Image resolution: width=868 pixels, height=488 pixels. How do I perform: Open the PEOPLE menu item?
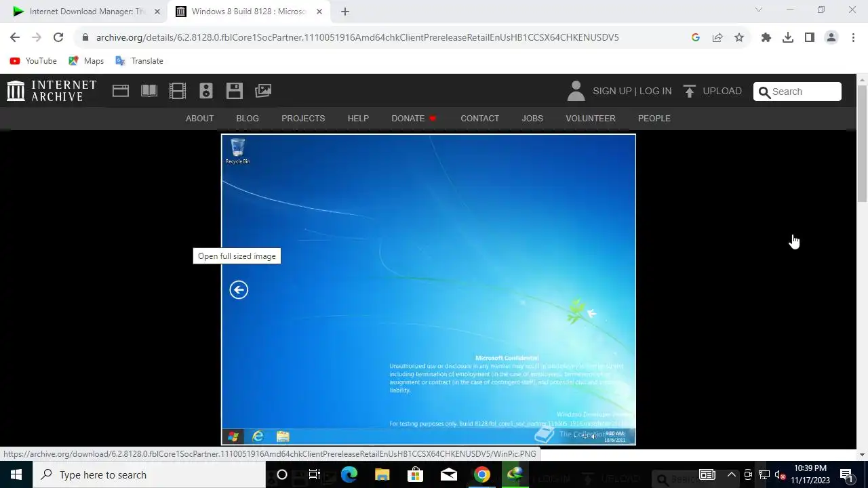point(654,118)
